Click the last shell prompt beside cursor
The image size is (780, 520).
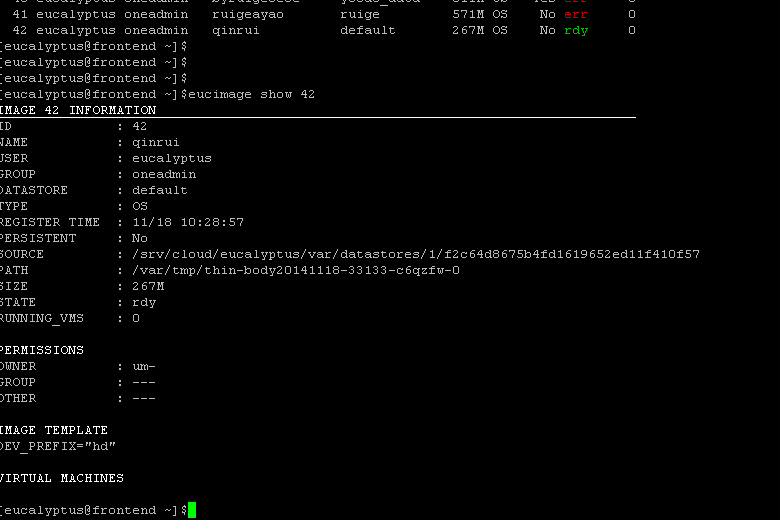pos(94,510)
